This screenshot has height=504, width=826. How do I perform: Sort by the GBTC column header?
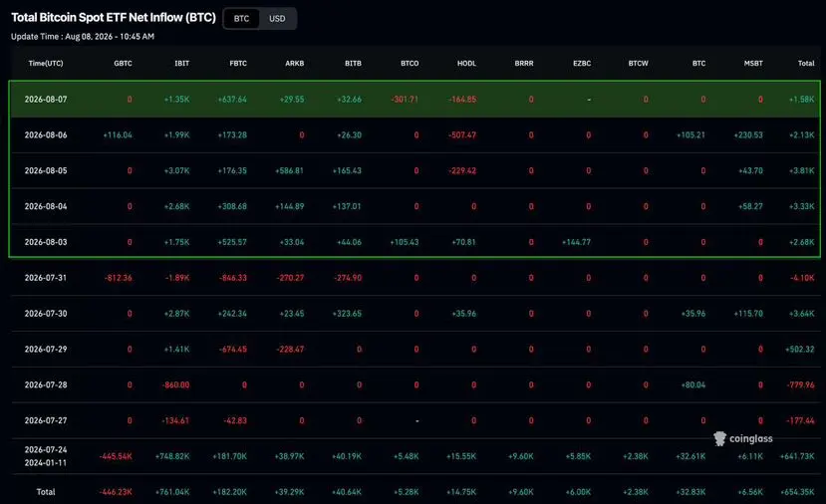(123, 63)
